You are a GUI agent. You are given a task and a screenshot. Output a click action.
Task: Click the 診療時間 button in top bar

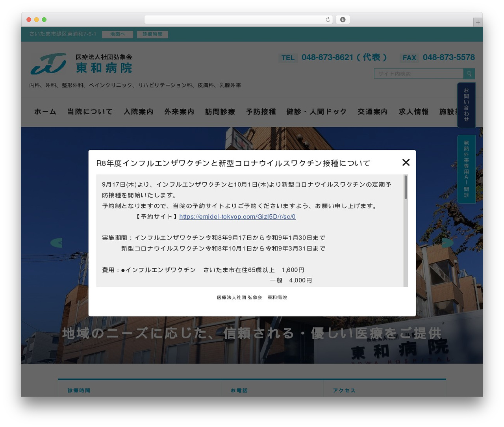[152, 34]
